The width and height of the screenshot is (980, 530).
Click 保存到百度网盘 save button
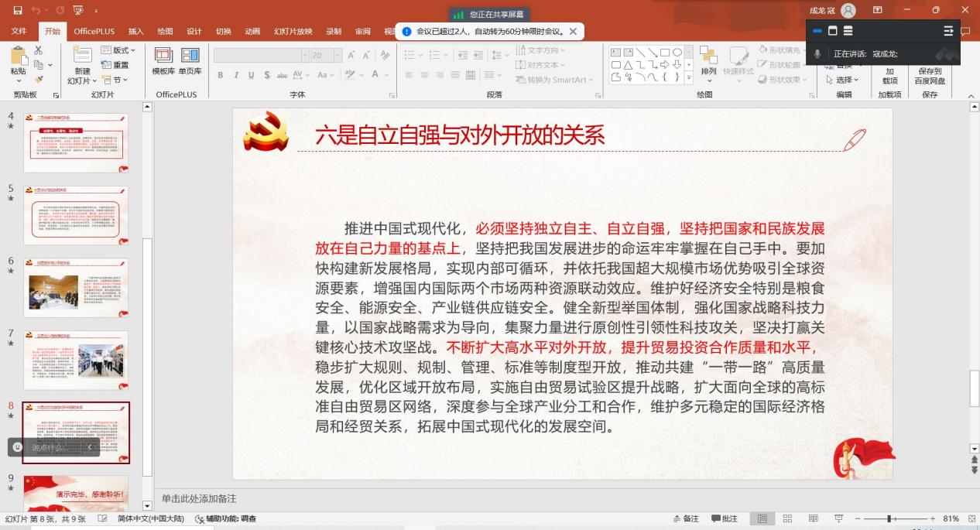pos(930,75)
